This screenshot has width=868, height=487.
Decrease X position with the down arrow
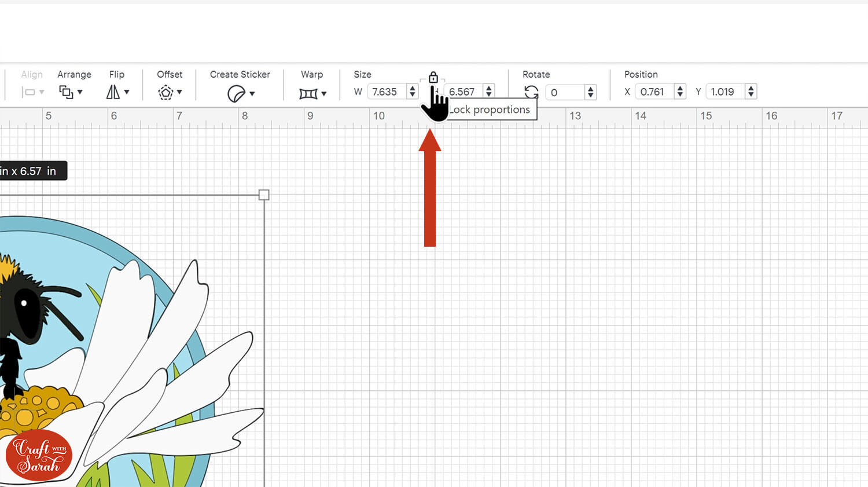[x=680, y=95]
